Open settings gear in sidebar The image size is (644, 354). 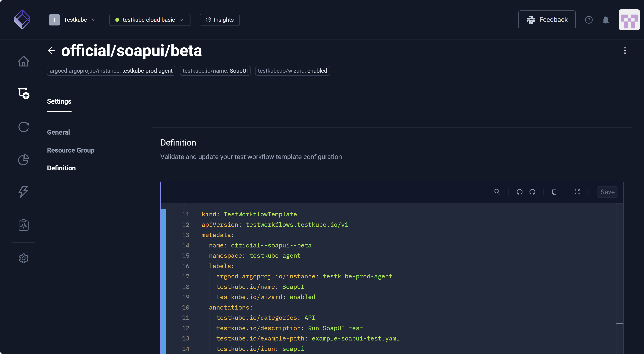point(23,258)
